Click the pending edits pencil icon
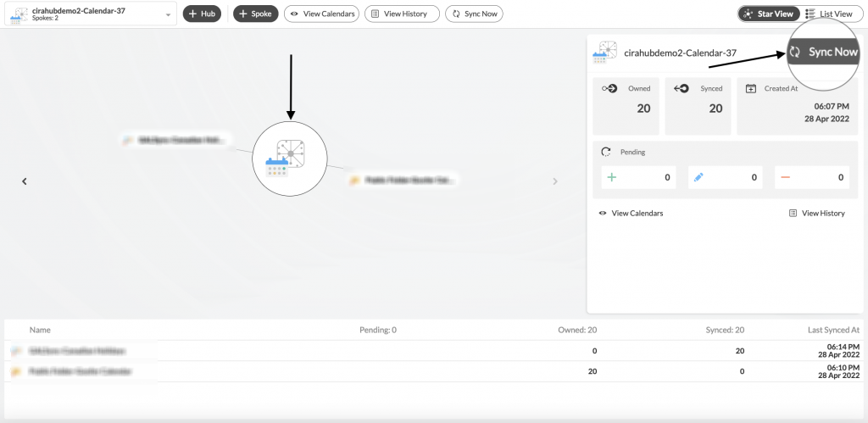This screenshot has height=423, width=868. point(699,177)
